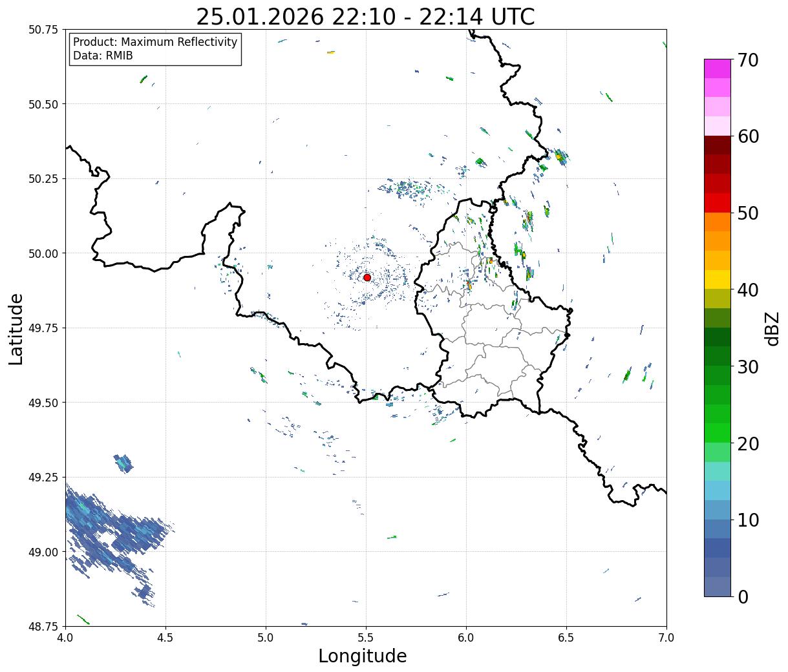Click the colorbar tick label 30
Screen dimensions: 788x672
click(x=747, y=366)
